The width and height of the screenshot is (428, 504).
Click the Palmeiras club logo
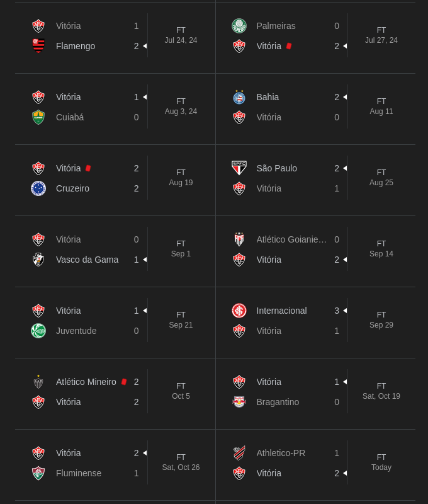tap(239, 26)
